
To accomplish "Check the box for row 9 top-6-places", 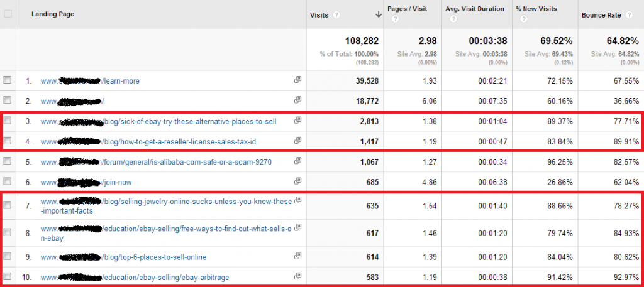I will click(8, 257).
